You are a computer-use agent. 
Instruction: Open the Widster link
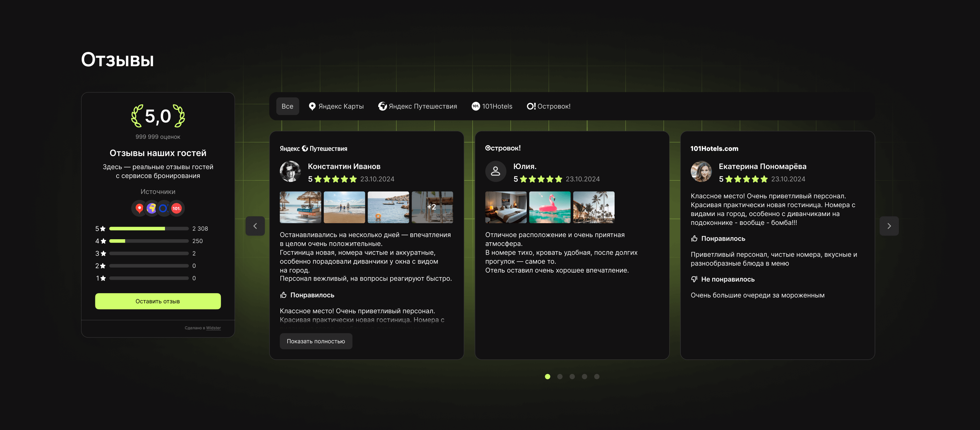pos(213,328)
